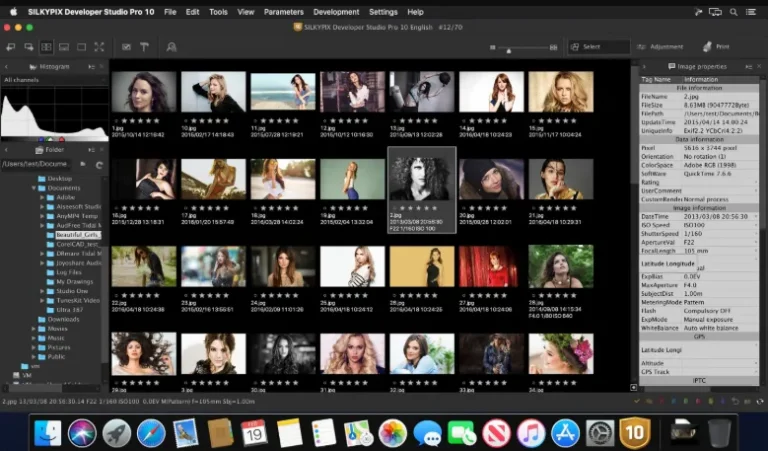Viewport: 768px width, 451px height.
Task: Click the folder refresh icon
Action: 99,165
